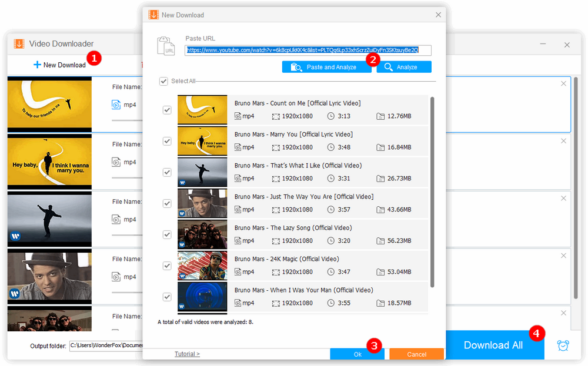Click the '12.76MB' file size text
The width and height of the screenshot is (588, 366).
pyautogui.click(x=399, y=116)
